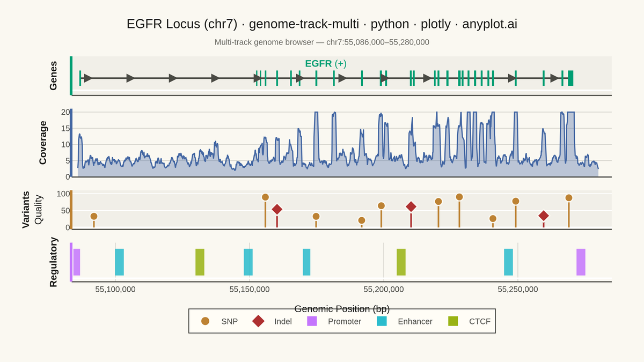The width and height of the screenshot is (644, 362).
Task: Click the green CTCF swatch in the legend
Action: click(x=453, y=321)
